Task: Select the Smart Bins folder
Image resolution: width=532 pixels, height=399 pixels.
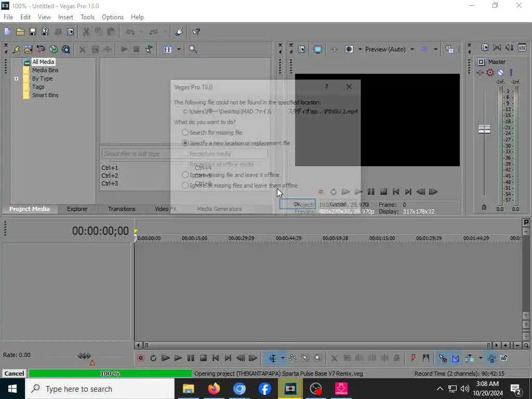Action: 45,95
